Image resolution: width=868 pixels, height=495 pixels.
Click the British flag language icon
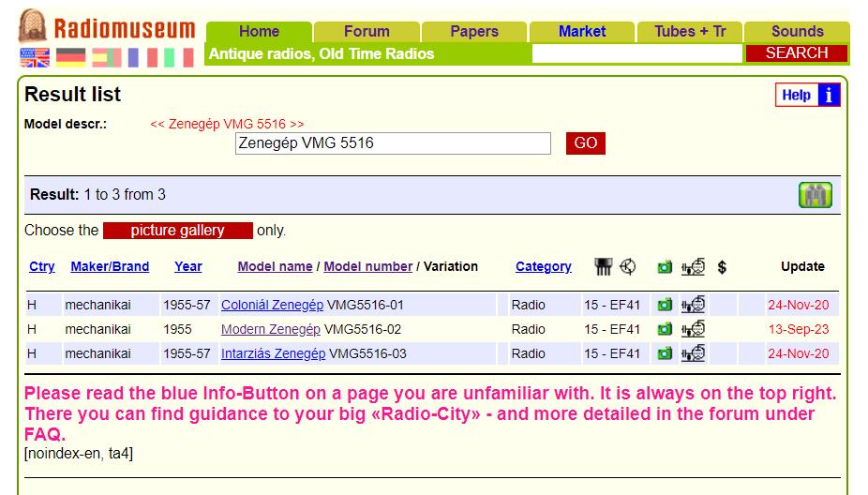pyautogui.click(x=35, y=58)
